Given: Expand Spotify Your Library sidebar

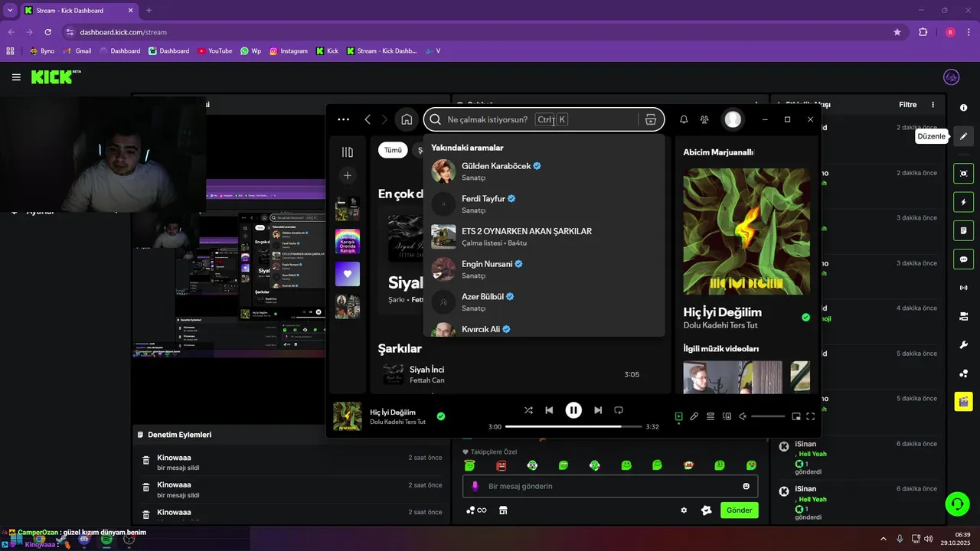Looking at the screenshot, I should click(x=348, y=152).
